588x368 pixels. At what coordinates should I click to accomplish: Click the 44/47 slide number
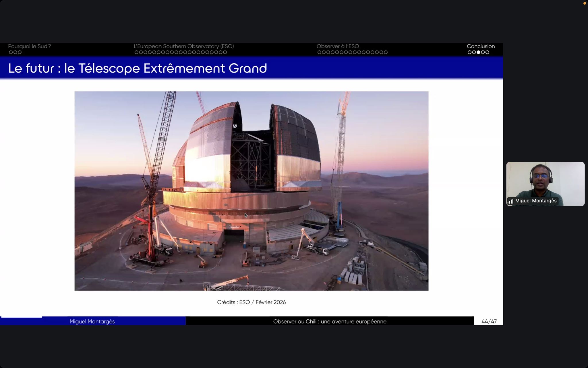pos(489,321)
